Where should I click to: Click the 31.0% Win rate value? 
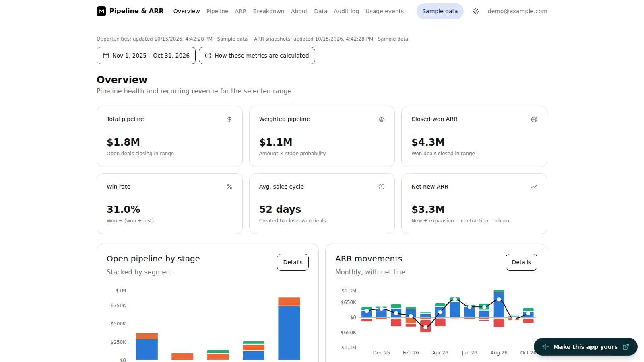point(123,209)
